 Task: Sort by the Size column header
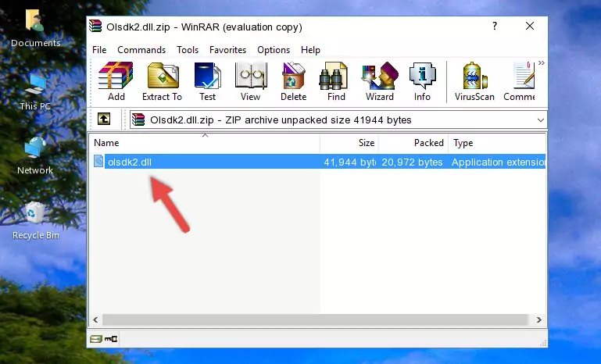click(x=349, y=143)
